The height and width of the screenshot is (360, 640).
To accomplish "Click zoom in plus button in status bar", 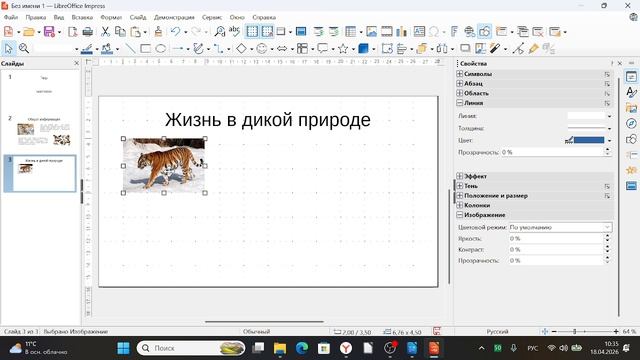I will (x=616, y=331).
